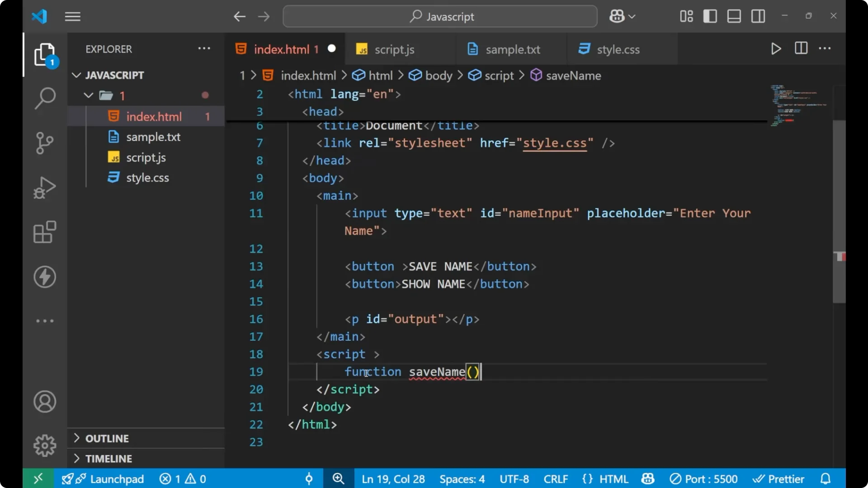Open the Source Control view

pos(44,143)
